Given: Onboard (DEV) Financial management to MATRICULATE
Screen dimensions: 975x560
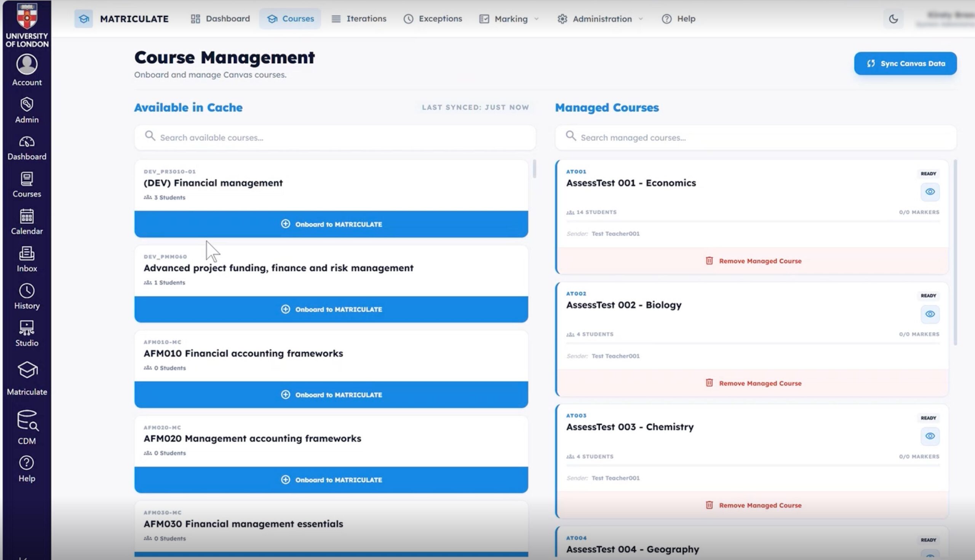Looking at the screenshot, I should click(x=331, y=224).
